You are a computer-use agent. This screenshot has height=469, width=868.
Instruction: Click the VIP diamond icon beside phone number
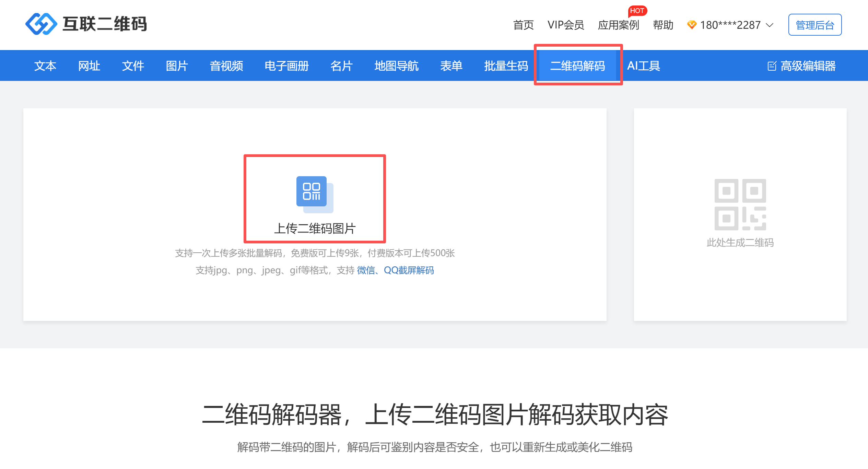coord(692,25)
